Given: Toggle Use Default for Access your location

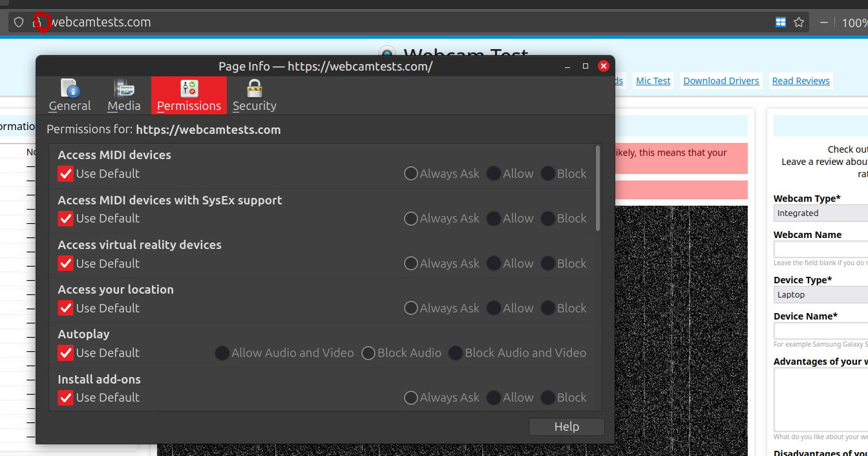Looking at the screenshot, I should [x=65, y=308].
